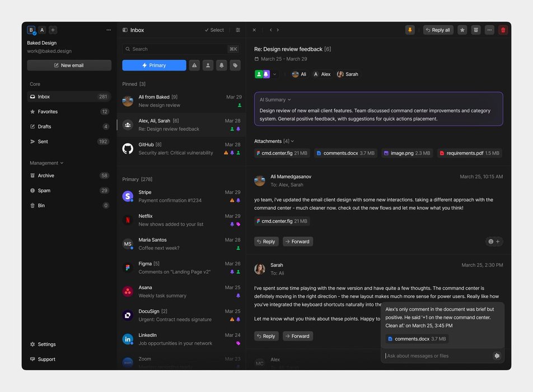The height and width of the screenshot is (392, 533).
Task: Collapse the Attachments list
Action: tap(274, 141)
